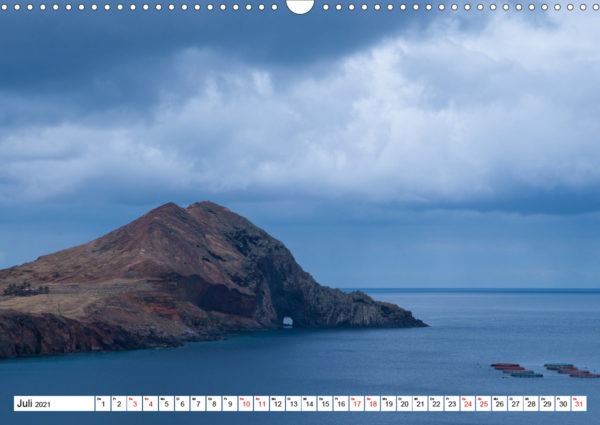Image resolution: width=600 pixels, height=425 pixels.
Task: Choose day 5 in the date row
Action: tap(166, 404)
